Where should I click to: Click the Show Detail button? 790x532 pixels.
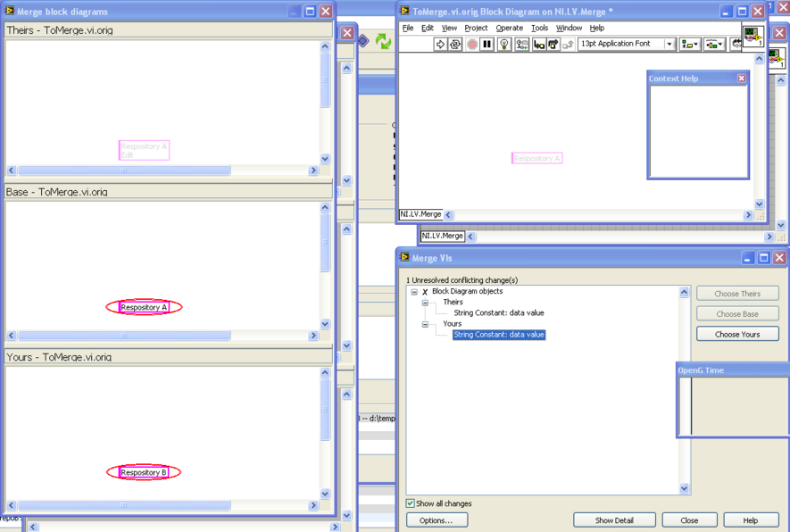[614, 520]
